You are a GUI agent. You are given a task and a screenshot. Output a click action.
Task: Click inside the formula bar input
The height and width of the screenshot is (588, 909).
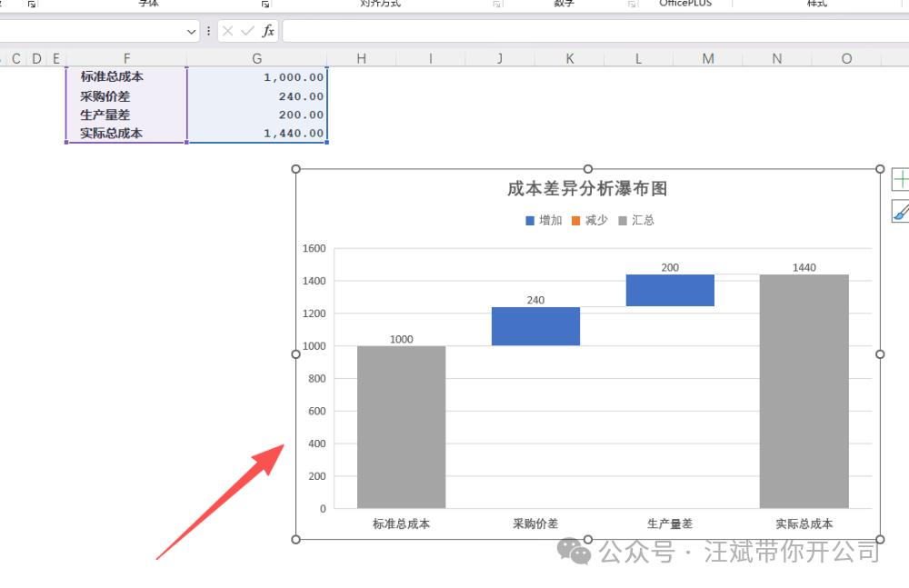(x=595, y=31)
